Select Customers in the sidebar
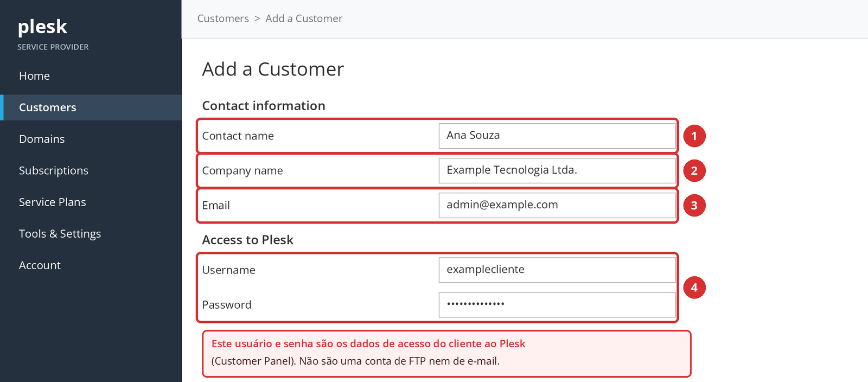Screen dimensions: 868x382 (91, 107)
